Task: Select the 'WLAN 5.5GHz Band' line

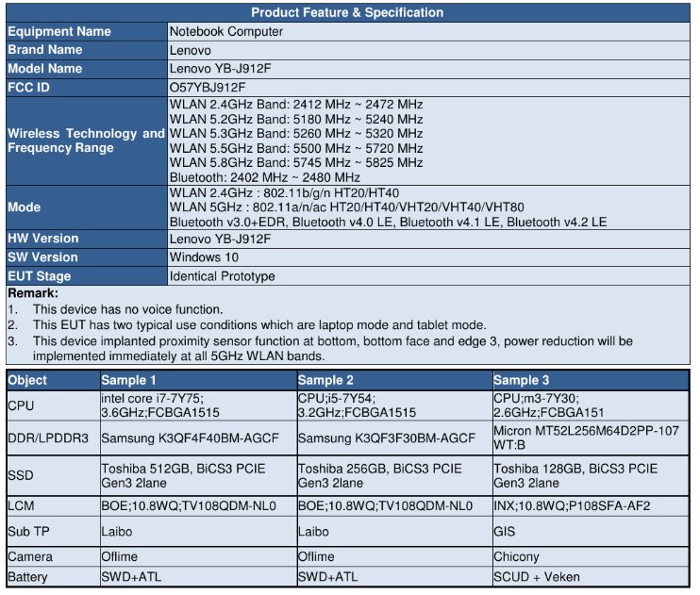Action: pyautogui.click(x=296, y=148)
